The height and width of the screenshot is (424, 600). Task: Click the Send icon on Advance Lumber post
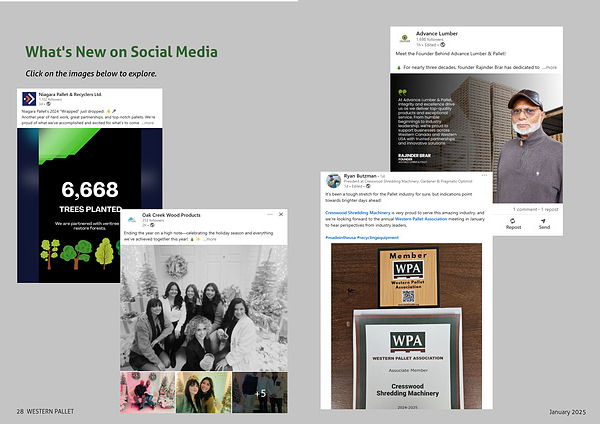tap(544, 224)
